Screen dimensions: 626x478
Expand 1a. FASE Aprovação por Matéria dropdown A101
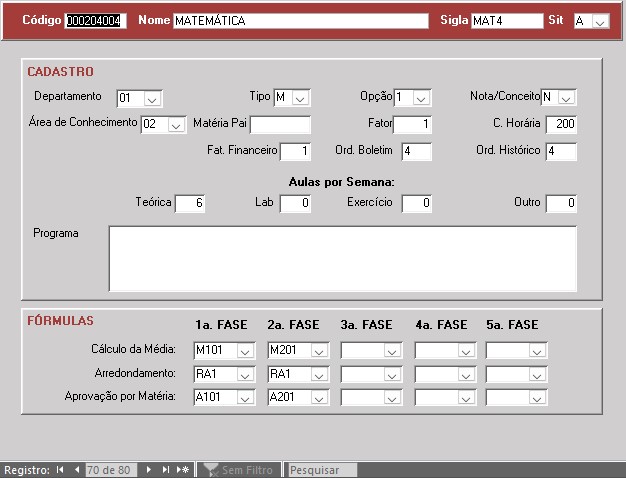click(x=245, y=398)
